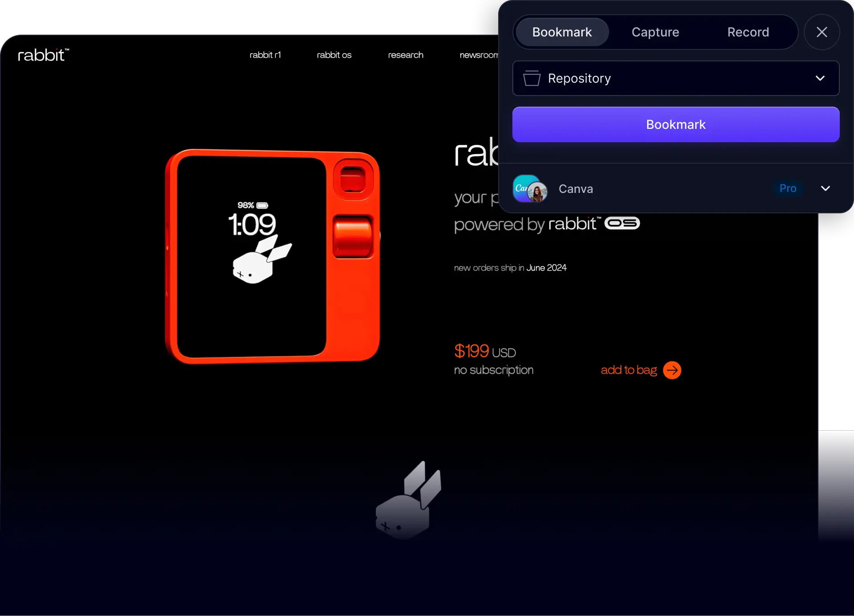Image resolution: width=854 pixels, height=616 pixels.
Task: Expand the Canva Pro dropdown chevron
Action: click(x=826, y=188)
